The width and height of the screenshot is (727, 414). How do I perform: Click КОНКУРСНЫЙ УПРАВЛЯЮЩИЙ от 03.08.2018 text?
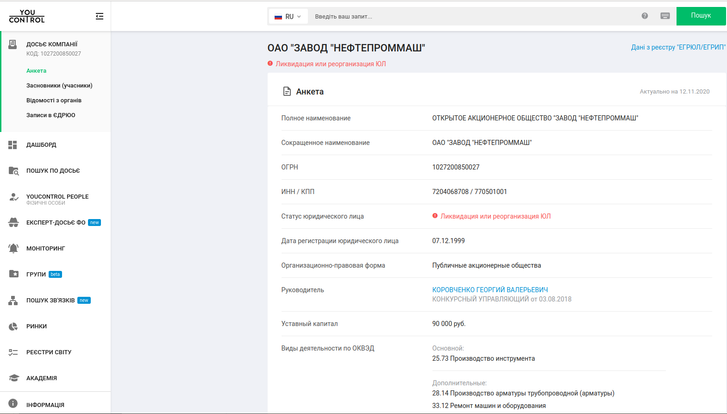[502, 299]
